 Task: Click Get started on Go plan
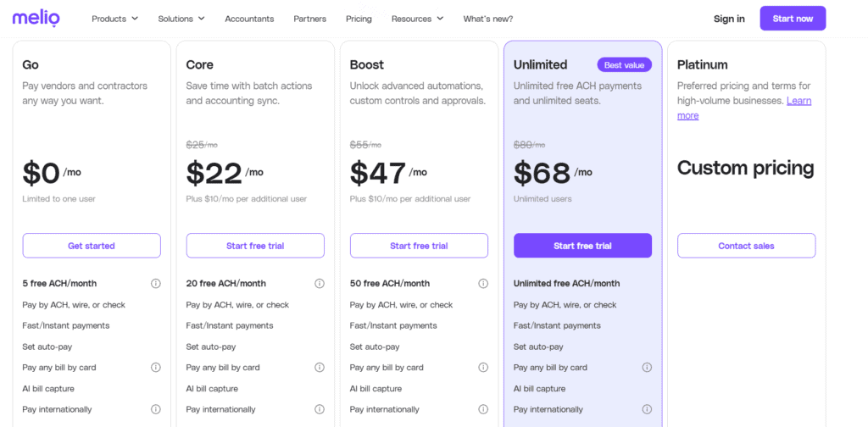pyautogui.click(x=92, y=246)
